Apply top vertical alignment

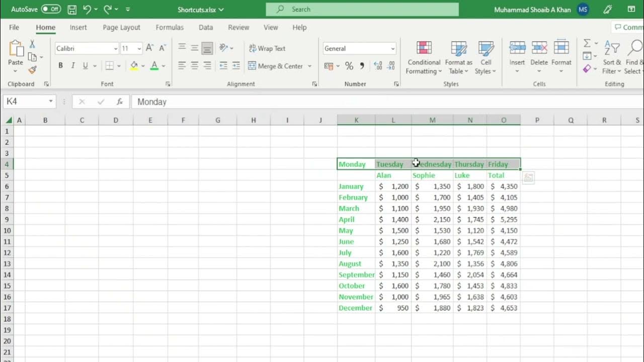click(x=182, y=48)
